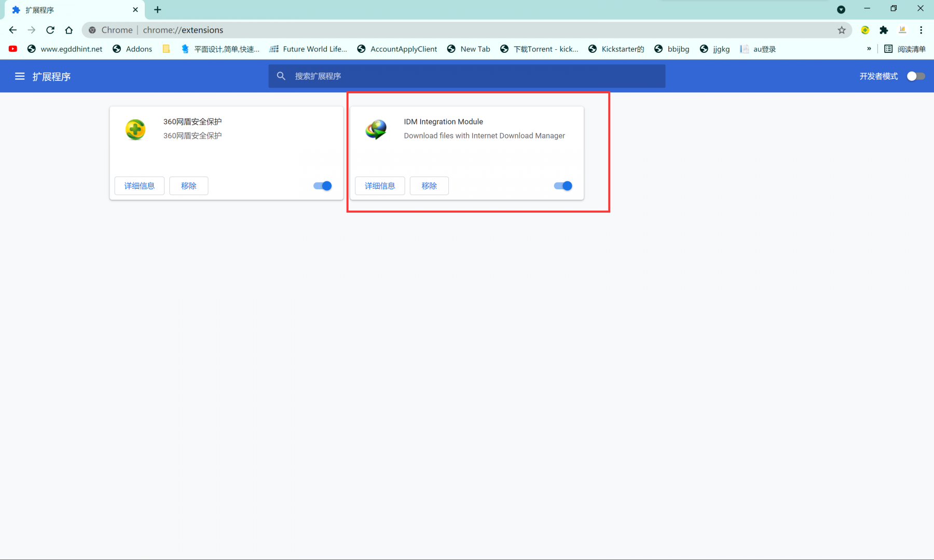Disable the IDM Integration Module toggle
934x560 pixels.
coord(563,186)
